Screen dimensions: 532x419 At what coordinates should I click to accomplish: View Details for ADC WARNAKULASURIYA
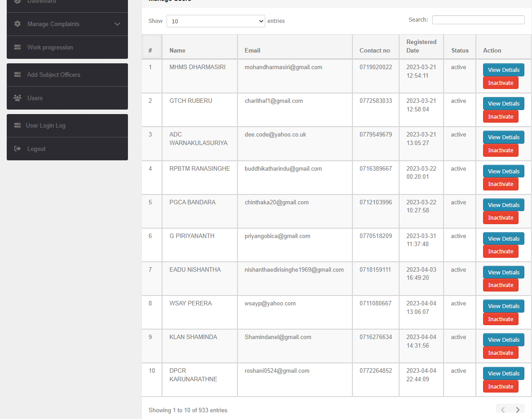(x=504, y=137)
